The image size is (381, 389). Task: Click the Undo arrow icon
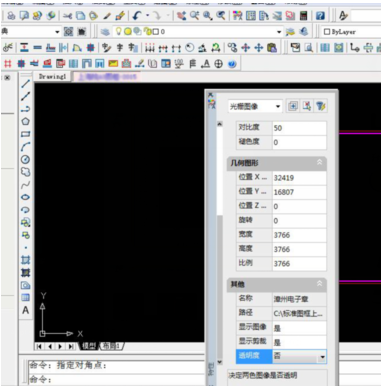(x=137, y=16)
